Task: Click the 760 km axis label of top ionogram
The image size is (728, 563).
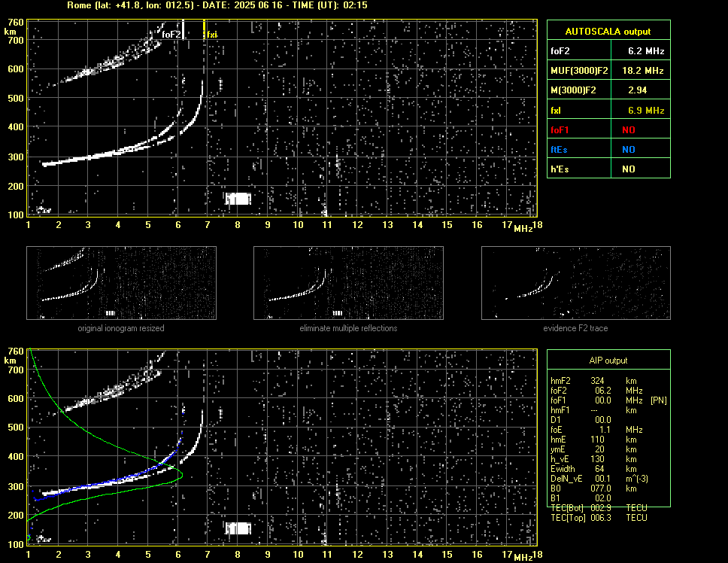Action: point(15,23)
